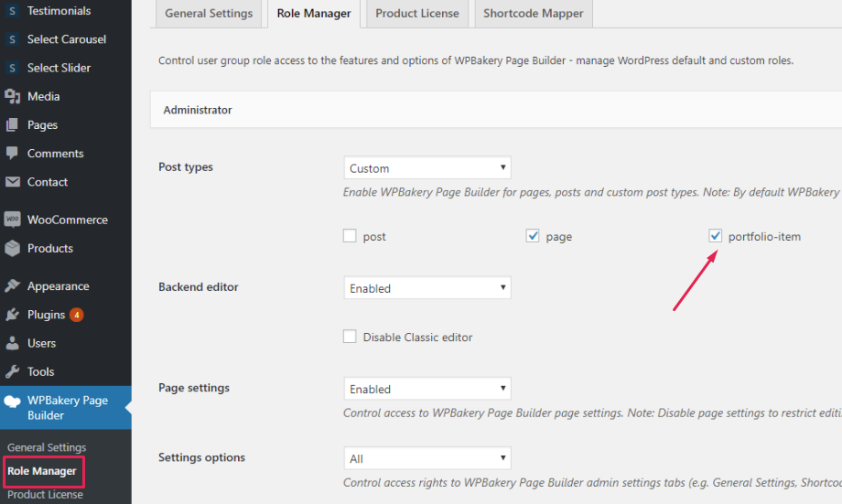Select WPBakery Page Builder menu item

66,408
